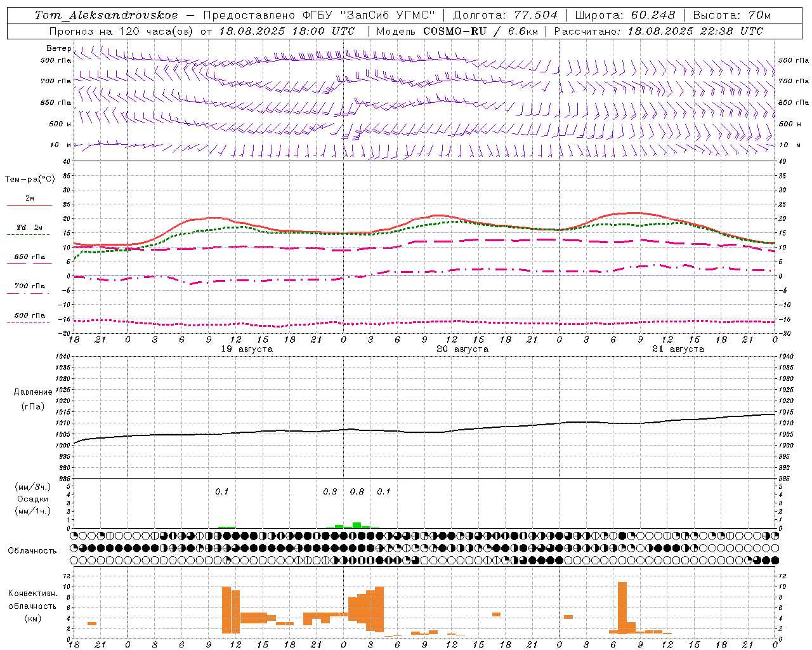Click the 'Модель COSMO-RU / 6.6км' text
The image size is (812, 650).
pos(457,31)
